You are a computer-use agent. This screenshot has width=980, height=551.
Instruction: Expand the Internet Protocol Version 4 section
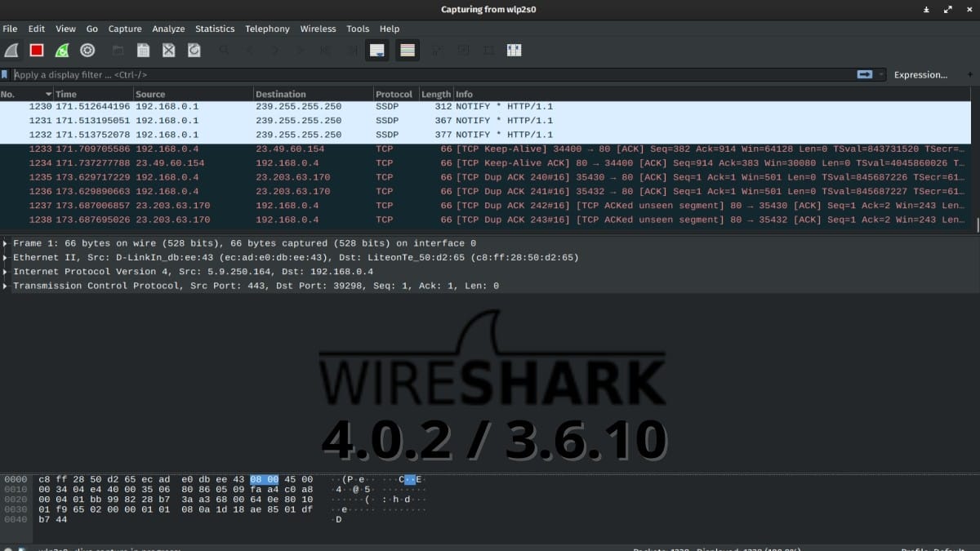click(7, 271)
